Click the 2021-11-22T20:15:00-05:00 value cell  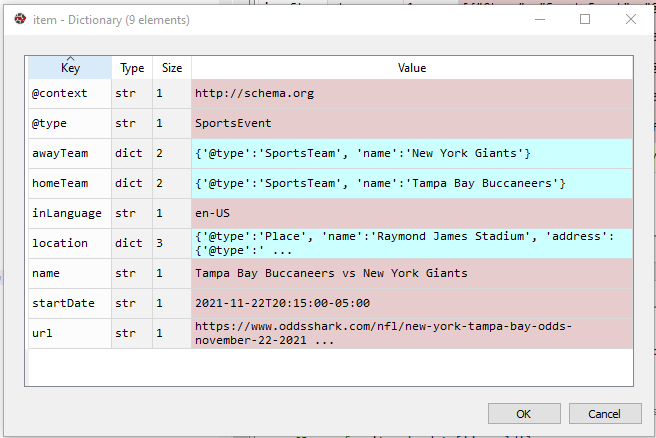412,304
